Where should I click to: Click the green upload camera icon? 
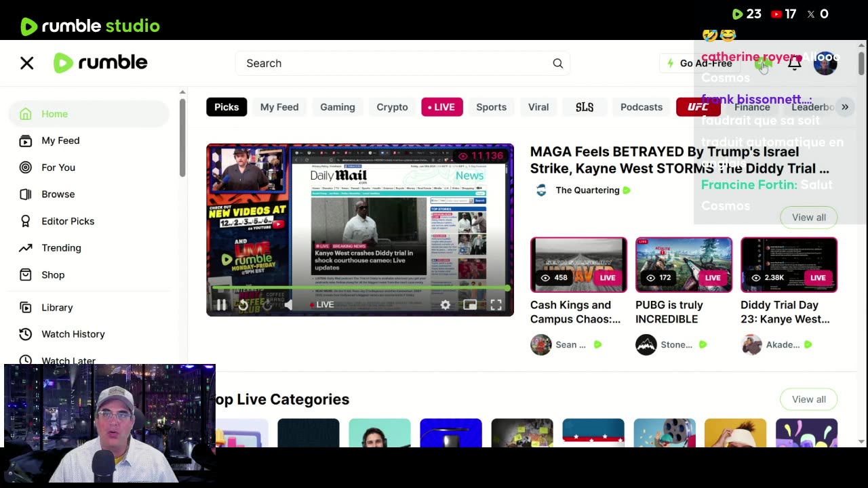(x=764, y=63)
